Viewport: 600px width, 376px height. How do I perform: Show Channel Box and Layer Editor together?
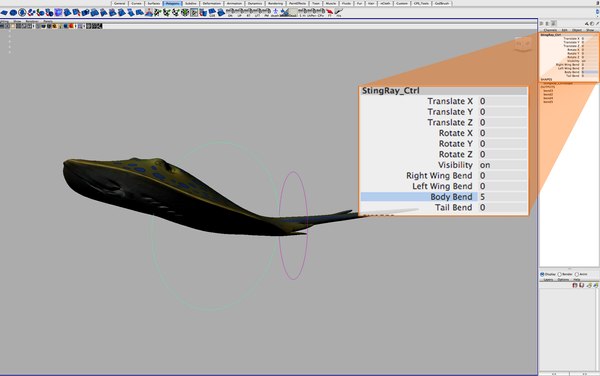553,23
